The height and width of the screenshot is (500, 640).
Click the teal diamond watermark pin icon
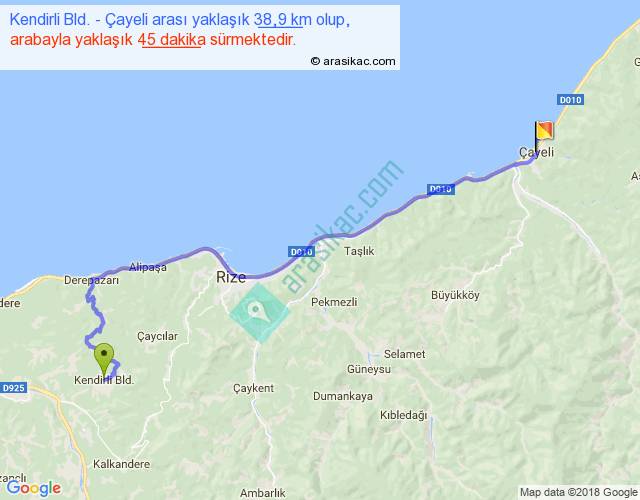[x=259, y=311]
